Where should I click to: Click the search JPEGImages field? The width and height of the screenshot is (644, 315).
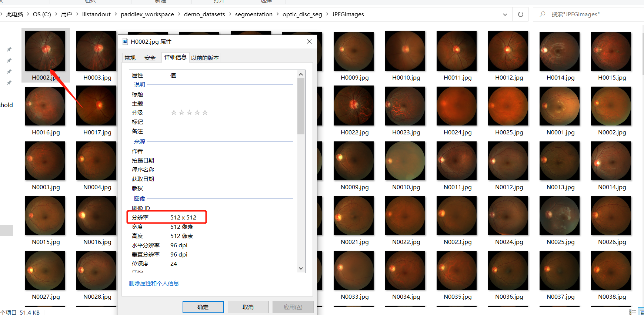tap(589, 14)
